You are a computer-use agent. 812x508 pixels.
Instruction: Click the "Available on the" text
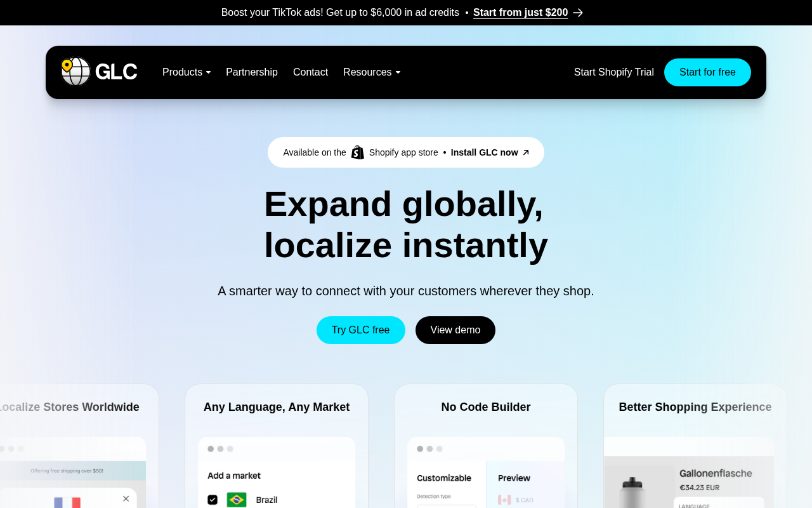(x=315, y=152)
